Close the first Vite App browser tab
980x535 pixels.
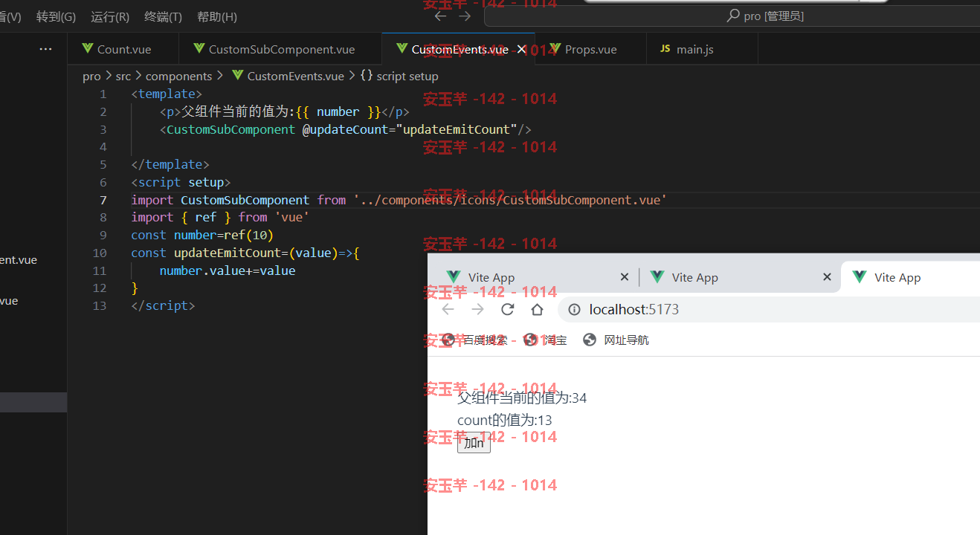click(624, 277)
